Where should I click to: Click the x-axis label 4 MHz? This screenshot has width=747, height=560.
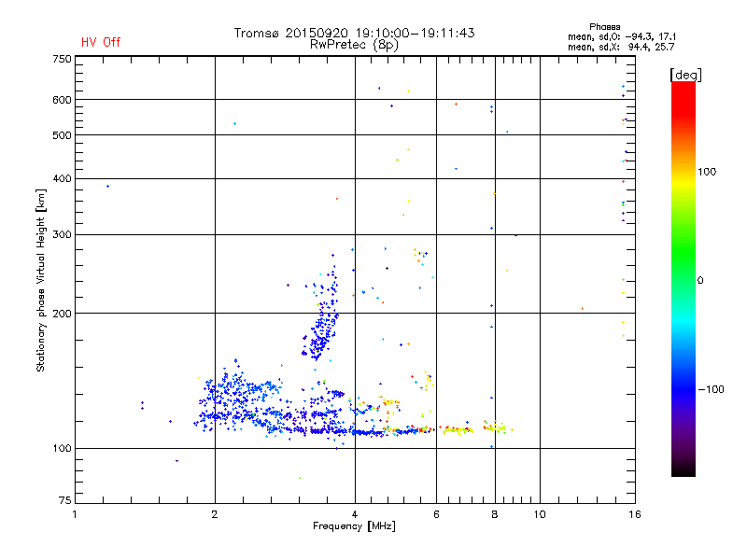coord(355,514)
